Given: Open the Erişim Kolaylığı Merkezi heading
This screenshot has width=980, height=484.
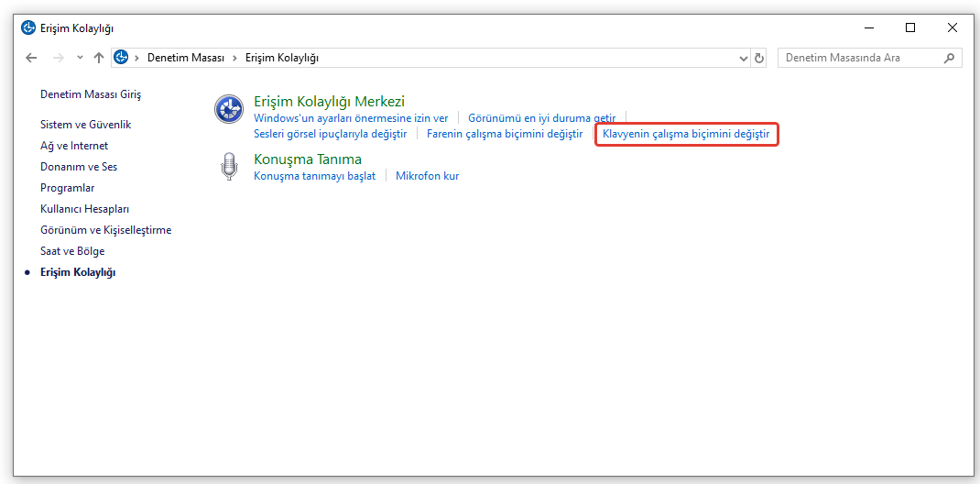Looking at the screenshot, I should tap(329, 101).
